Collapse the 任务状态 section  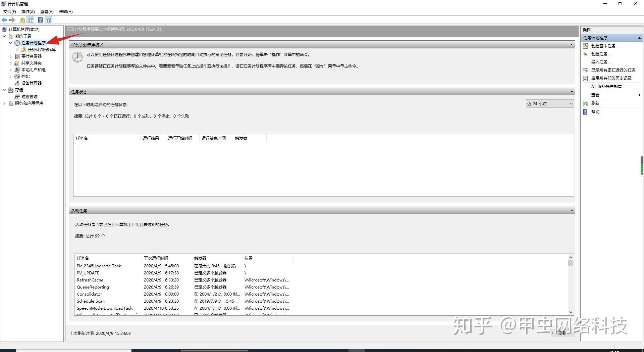[572, 91]
